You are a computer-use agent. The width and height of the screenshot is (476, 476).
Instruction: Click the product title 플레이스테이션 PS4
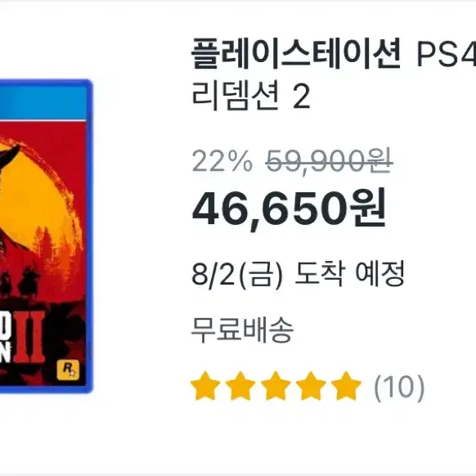(x=334, y=55)
